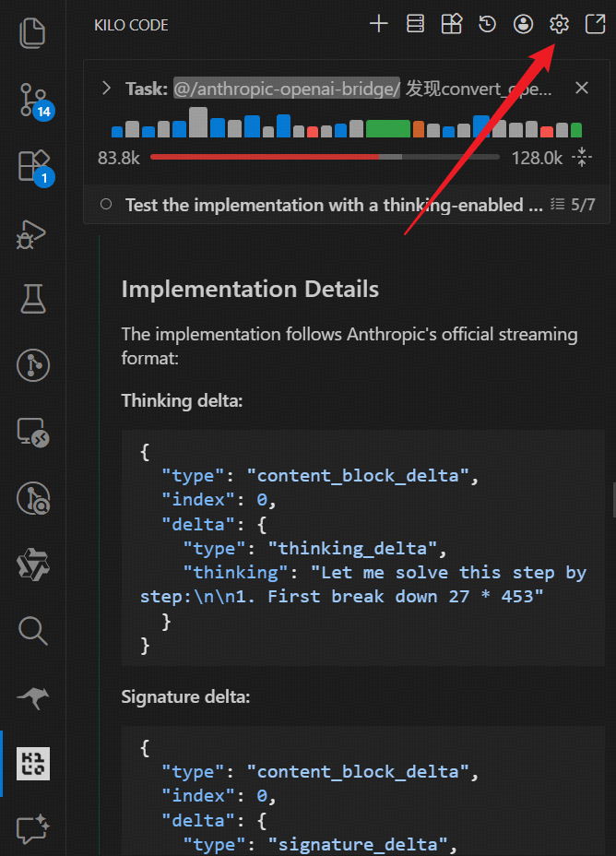
Task: Open the Explorer view in activity bar
Action: 32,33
